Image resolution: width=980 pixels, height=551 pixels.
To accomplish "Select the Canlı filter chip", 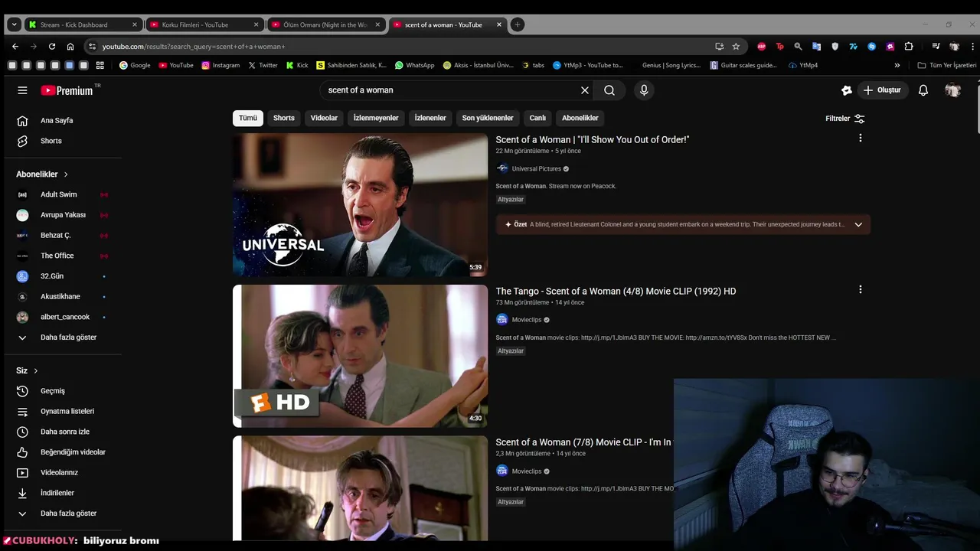I will point(537,118).
